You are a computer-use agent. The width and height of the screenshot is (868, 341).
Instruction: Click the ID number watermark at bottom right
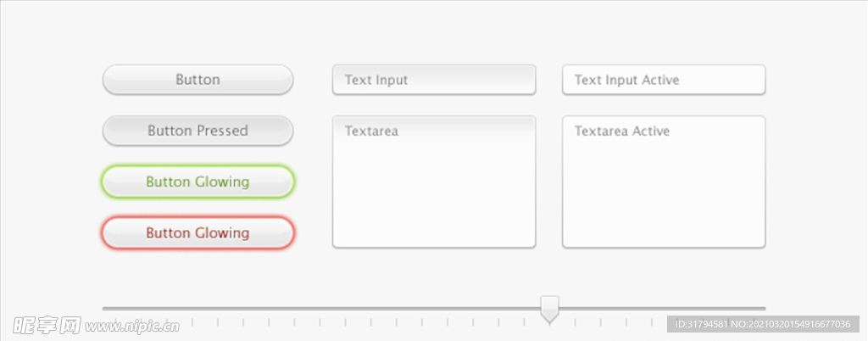tap(765, 324)
